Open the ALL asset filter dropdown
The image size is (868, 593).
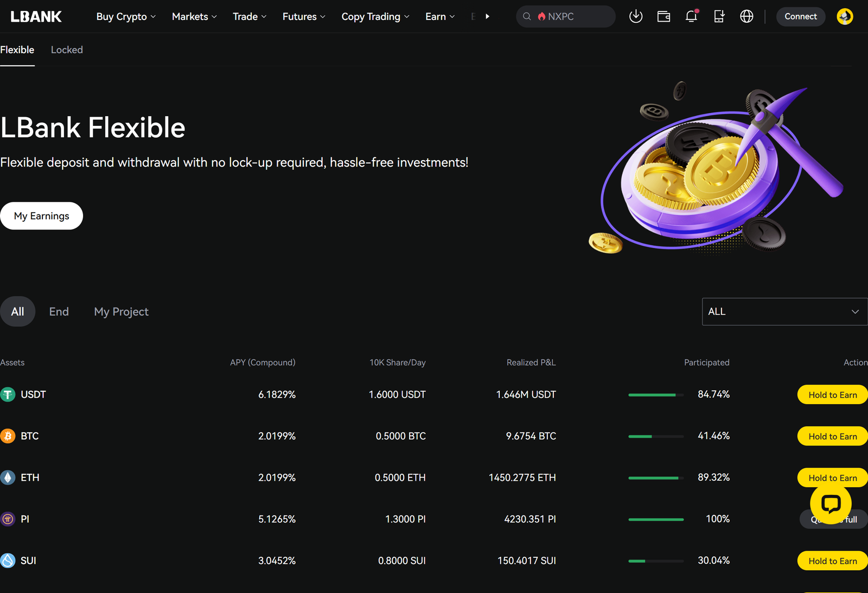784,311
